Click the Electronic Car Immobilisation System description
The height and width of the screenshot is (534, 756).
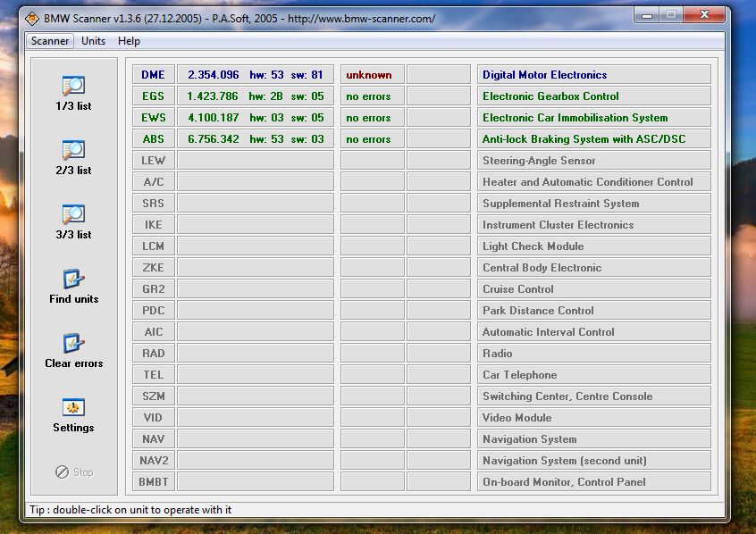pyautogui.click(x=594, y=118)
